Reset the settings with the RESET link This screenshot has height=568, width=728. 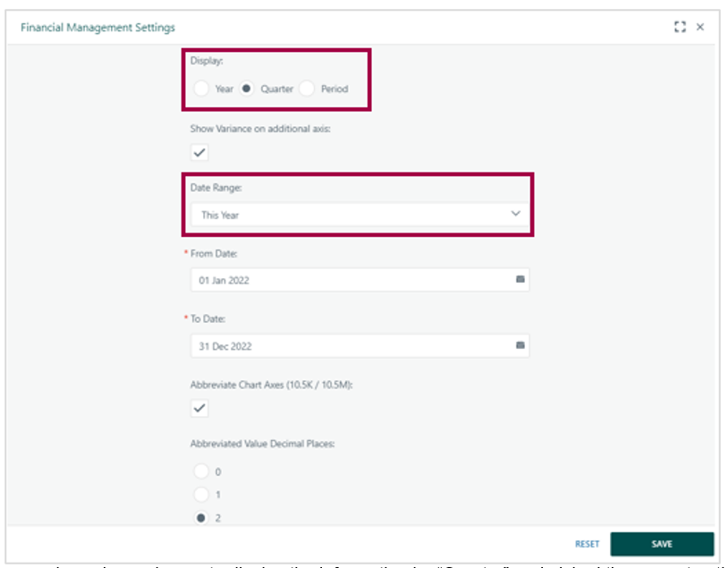[x=587, y=544]
